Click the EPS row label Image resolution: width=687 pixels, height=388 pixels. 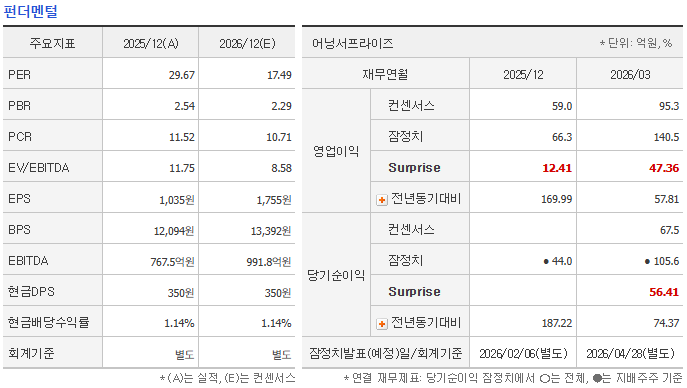pos(19,199)
